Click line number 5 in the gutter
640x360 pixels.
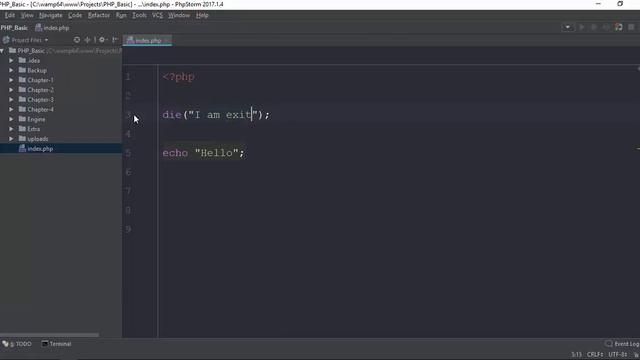(128, 153)
